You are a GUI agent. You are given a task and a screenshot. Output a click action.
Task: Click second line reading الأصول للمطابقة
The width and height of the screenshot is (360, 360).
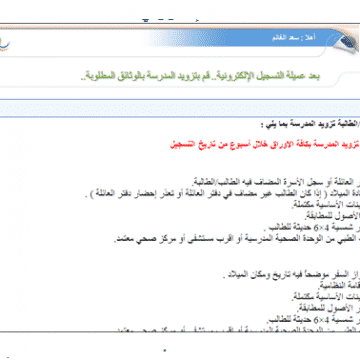(333, 306)
